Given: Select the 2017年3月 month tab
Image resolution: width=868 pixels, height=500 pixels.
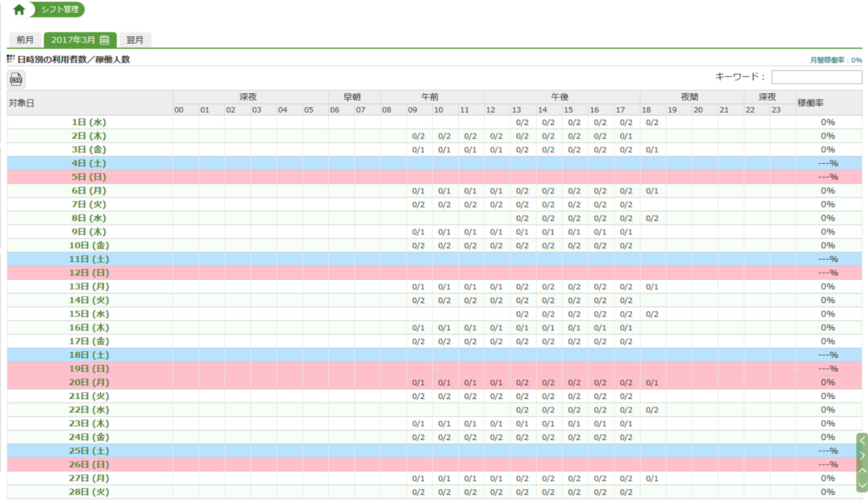Looking at the screenshot, I should click(73, 40).
